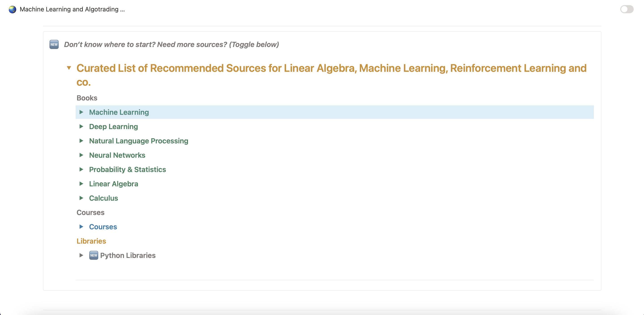Expand Probability & Statistics toggle arrow
This screenshot has height=315, width=644.
click(x=81, y=170)
